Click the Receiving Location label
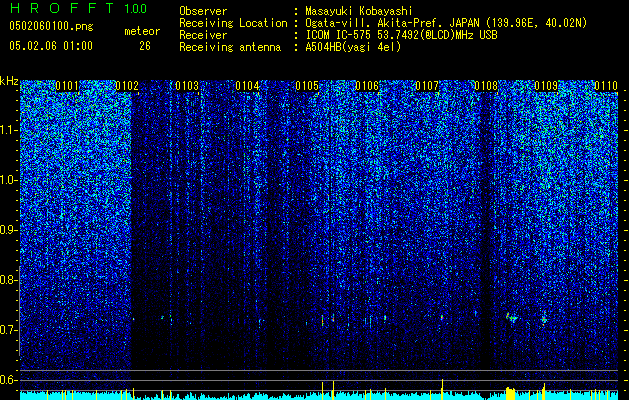This screenshot has width=629, height=400. pos(233,24)
